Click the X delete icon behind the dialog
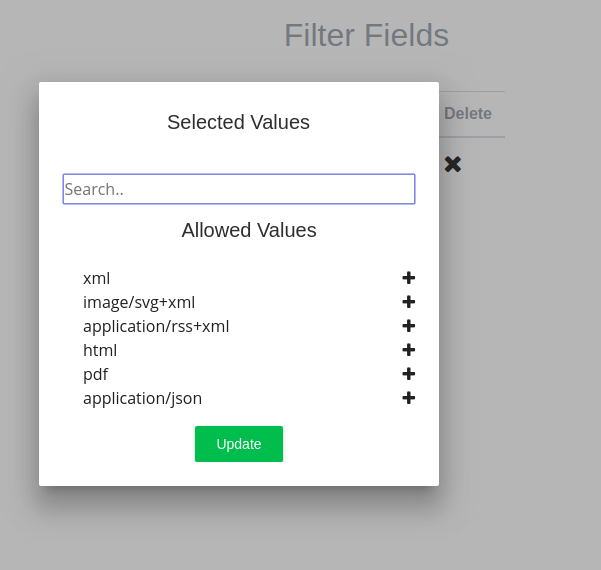The width and height of the screenshot is (601, 570). [453, 164]
